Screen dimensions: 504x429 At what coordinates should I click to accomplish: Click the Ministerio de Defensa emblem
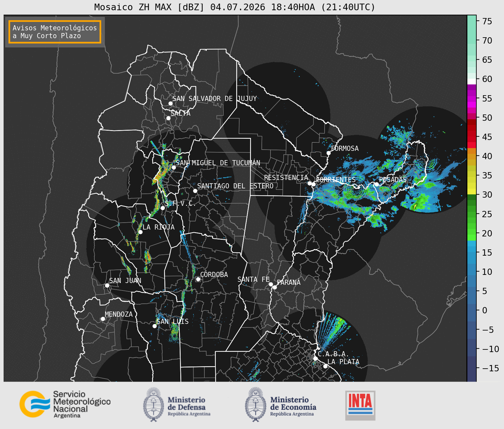click(154, 404)
